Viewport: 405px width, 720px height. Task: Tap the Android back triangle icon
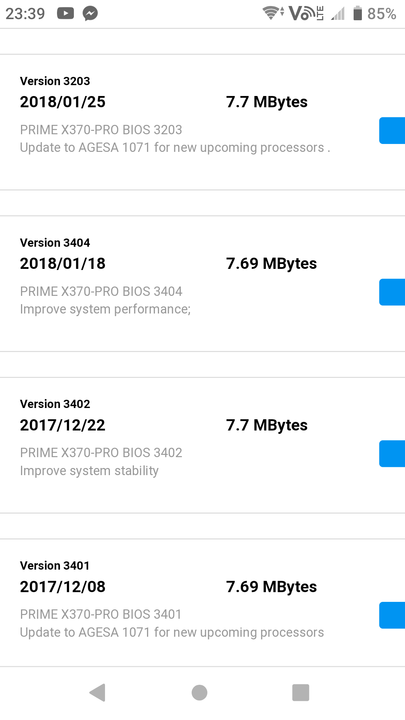[97, 692]
